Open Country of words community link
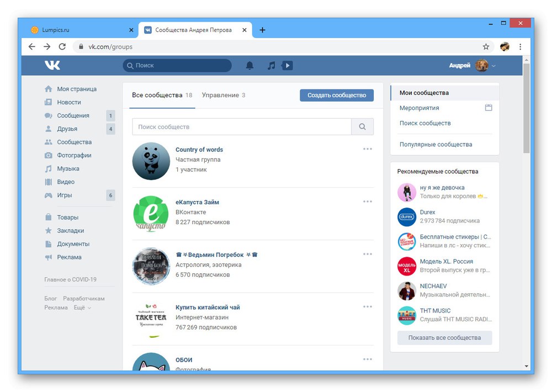The height and width of the screenshot is (392, 552). [199, 150]
